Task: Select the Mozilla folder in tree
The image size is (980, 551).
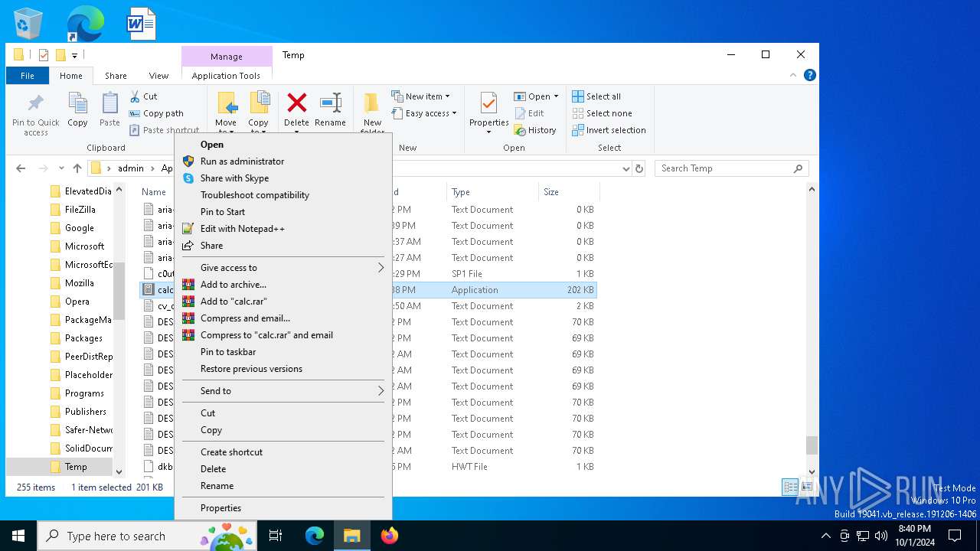Action: click(x=80, y=283)
